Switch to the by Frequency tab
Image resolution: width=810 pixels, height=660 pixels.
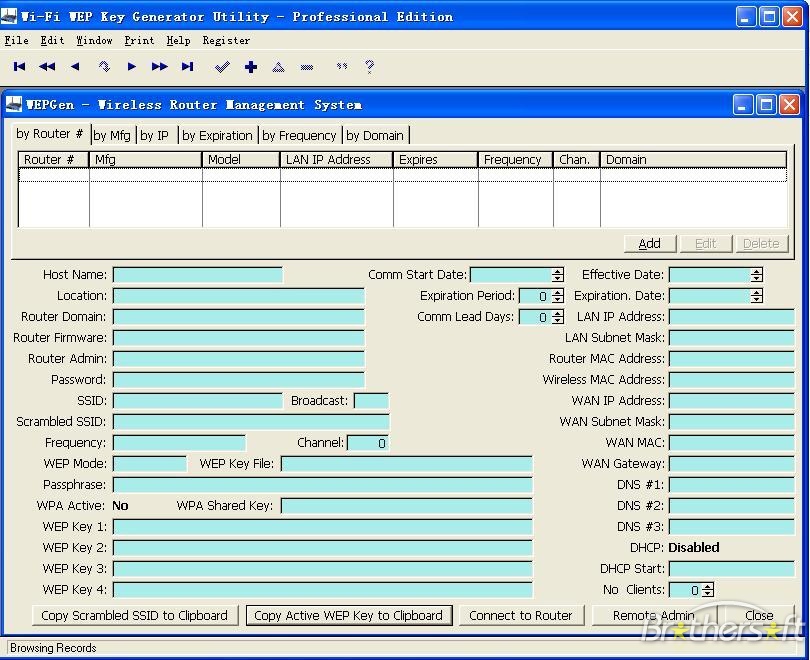pos(300,135)
